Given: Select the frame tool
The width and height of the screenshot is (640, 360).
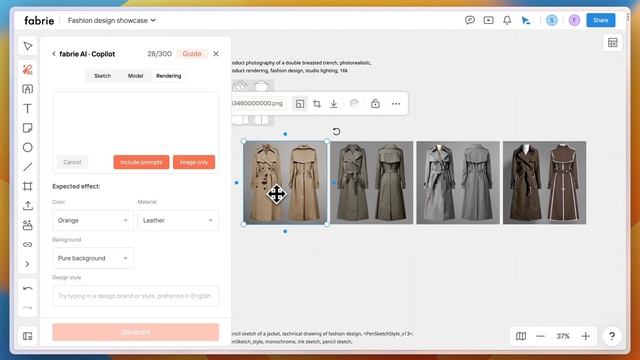Looking at the screenshot, I should 28,186.
